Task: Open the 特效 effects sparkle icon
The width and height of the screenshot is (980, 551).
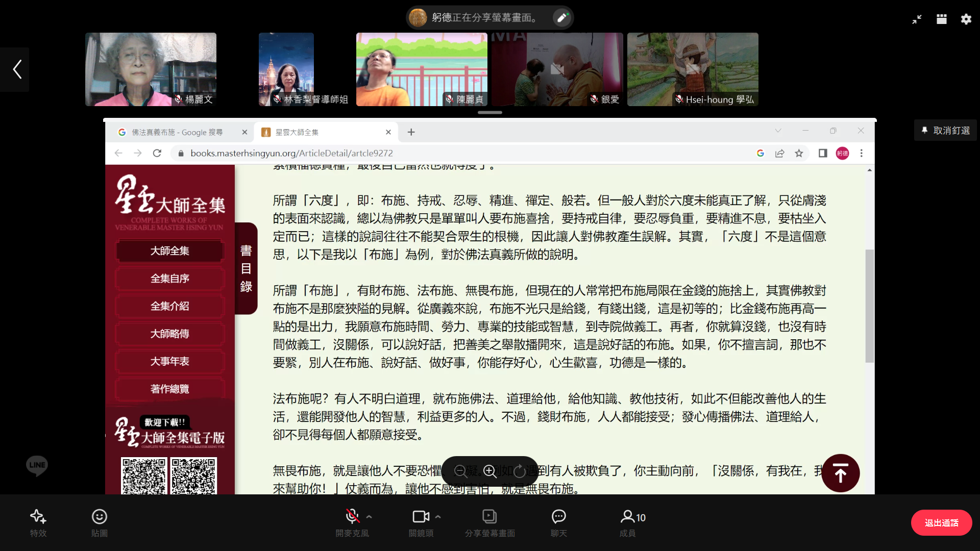Action: coord(38,517)
